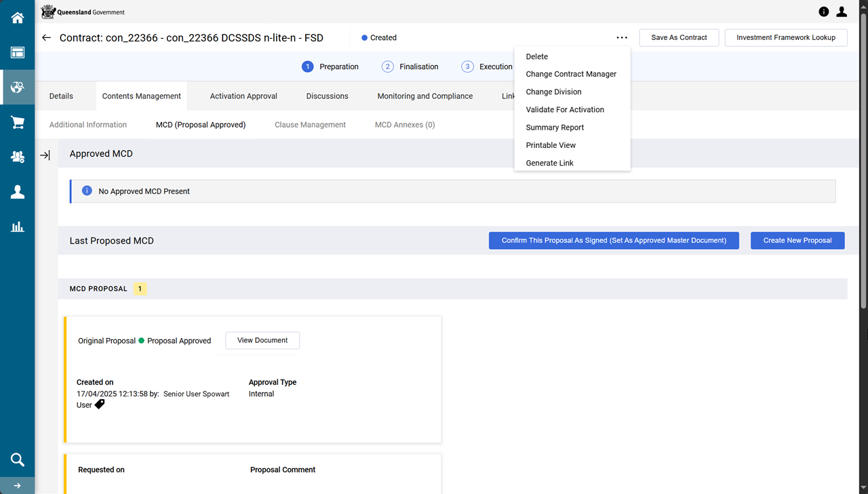Switch to the Activation Approval tab

click(x=243, y=96)
